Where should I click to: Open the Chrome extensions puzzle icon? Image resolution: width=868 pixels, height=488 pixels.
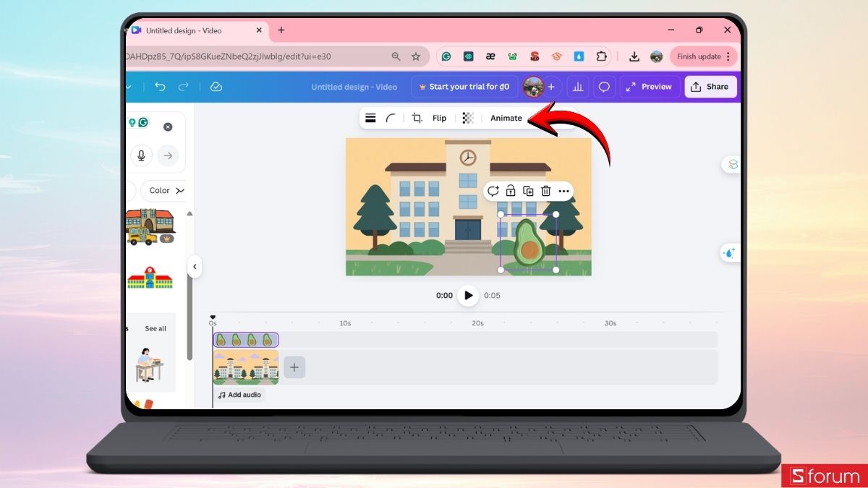(x=601, y=56)
